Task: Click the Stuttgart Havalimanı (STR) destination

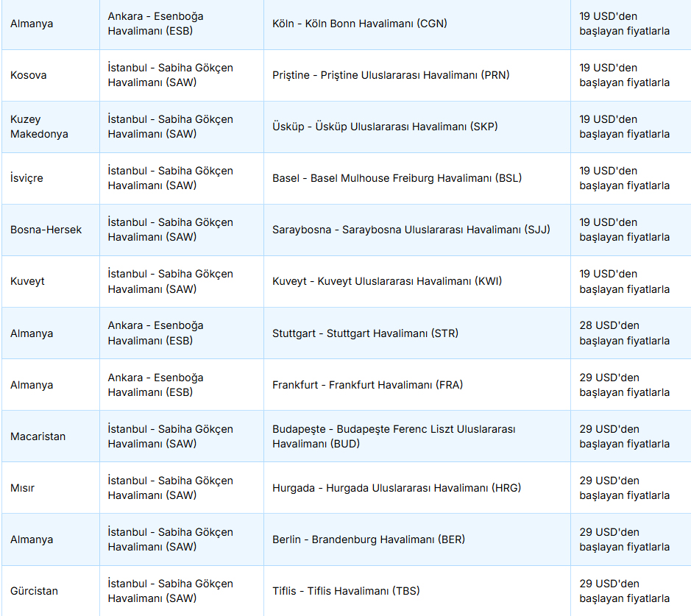Action: tap(364, 333)
